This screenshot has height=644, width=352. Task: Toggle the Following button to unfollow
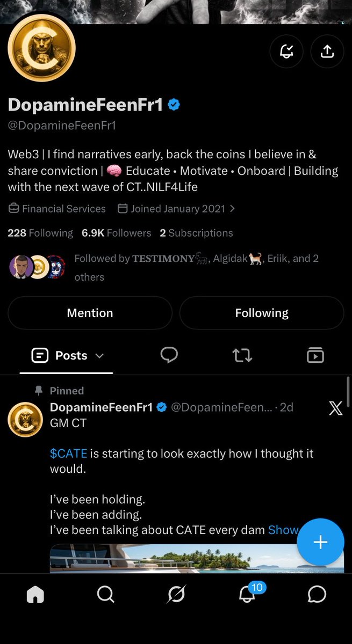coord(262,313)
